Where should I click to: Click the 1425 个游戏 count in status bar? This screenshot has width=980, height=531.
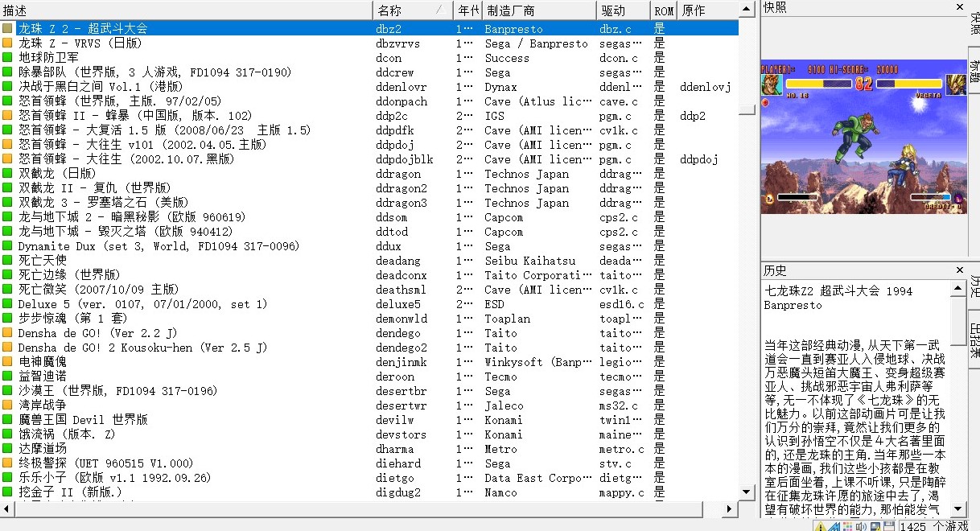click(933, 526)
